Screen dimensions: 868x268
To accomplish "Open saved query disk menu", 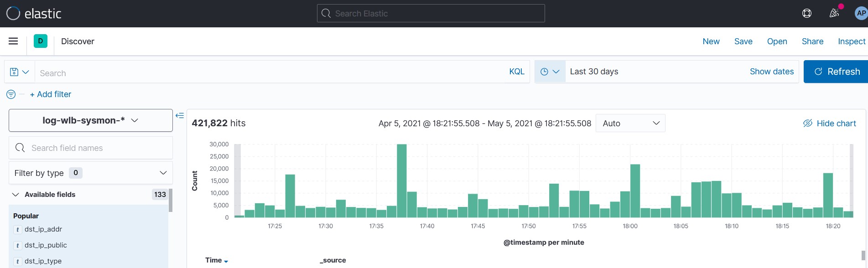I will tap(20, 72).
